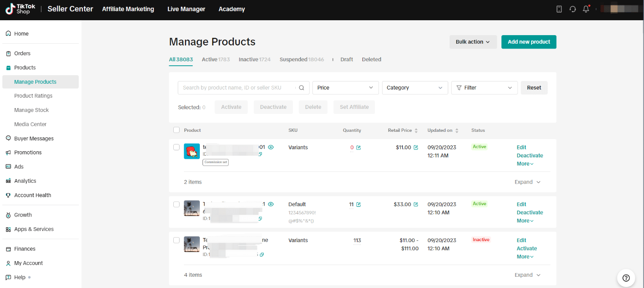Edit quantity of the first product using pencil icon
This screenshot has width=644, height=288.
coord(359,147)
